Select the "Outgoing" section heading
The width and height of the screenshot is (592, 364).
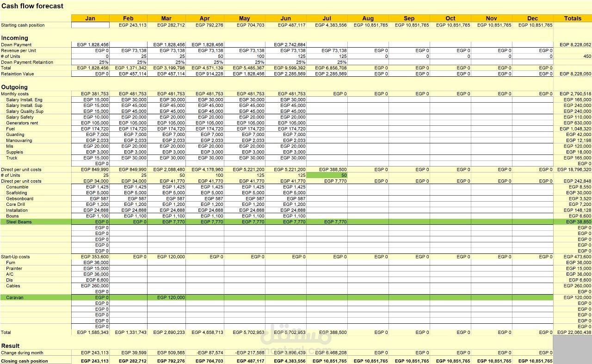tap(14, 87)
